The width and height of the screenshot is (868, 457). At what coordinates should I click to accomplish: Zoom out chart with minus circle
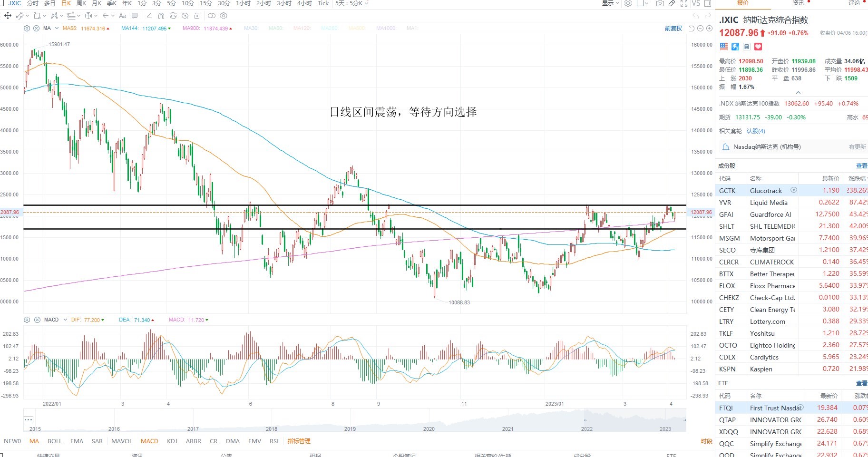[x=700, y=29]
